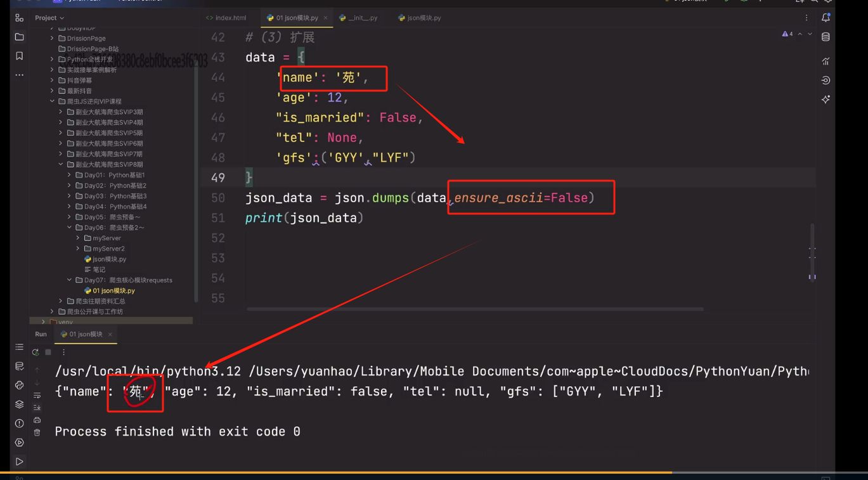Open the circular-arrow tool window on right sidebar
The width and height of the screenshot is (868, 480).
(826, 80)
